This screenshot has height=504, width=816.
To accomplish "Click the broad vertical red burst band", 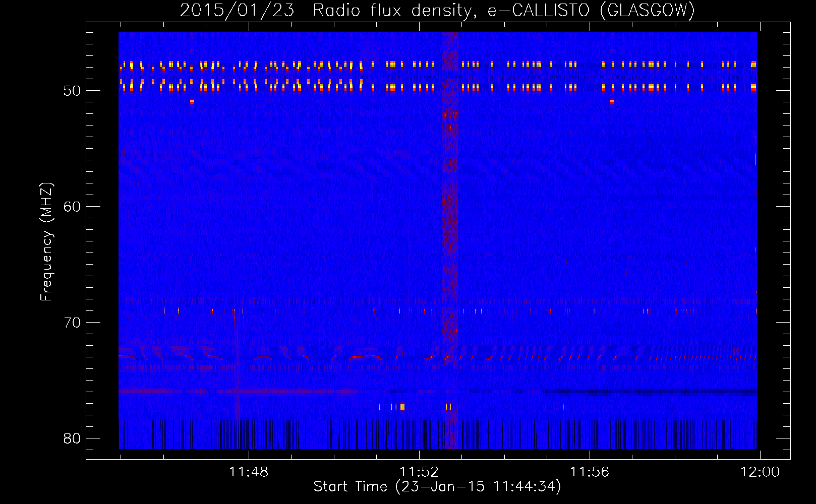I will click(450, 240).
